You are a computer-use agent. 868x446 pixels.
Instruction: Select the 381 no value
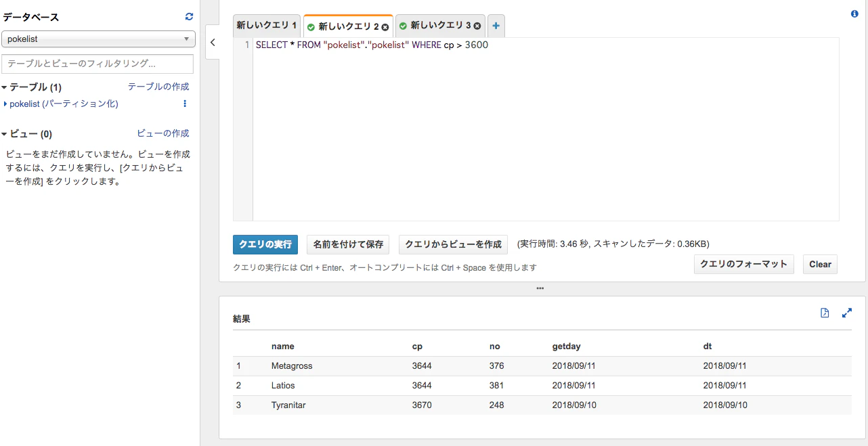click(x=497, y=386)
